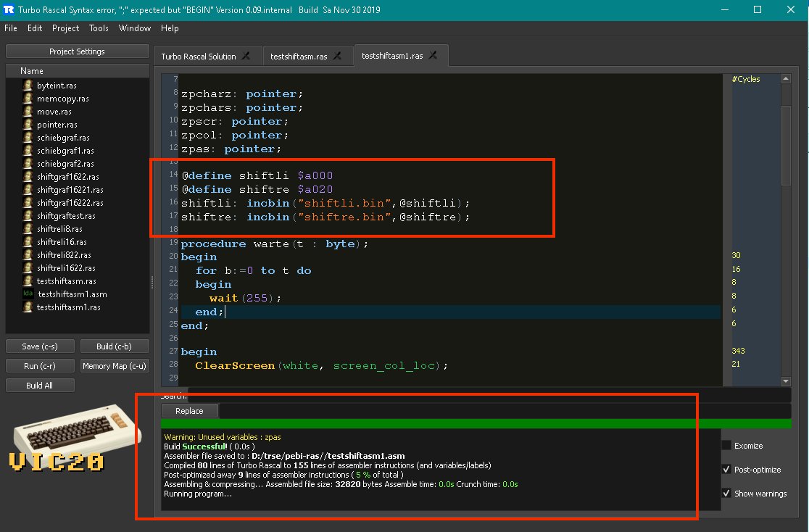Click the replace text input field
Image resolution: width=809 pixels, height=532 pixels.
tap(505, 411)
